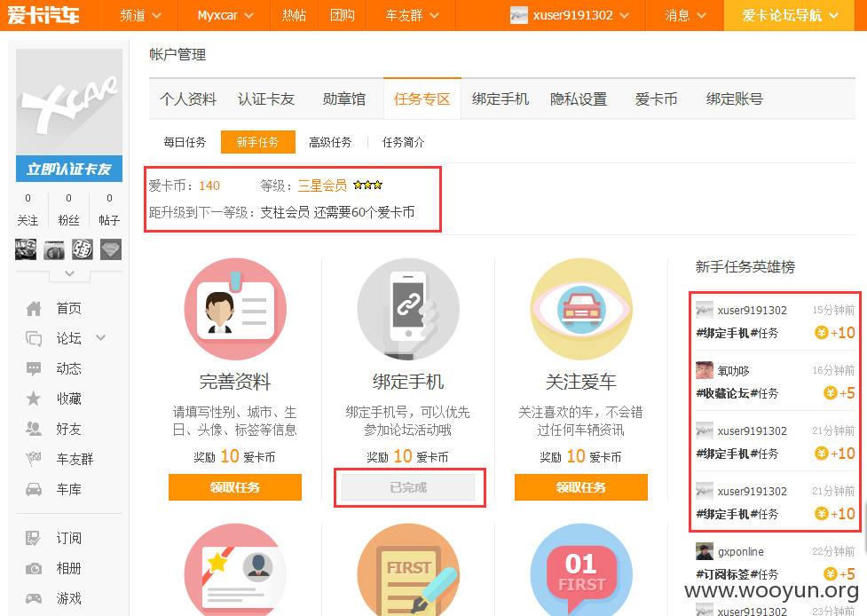Select the 每日任务 sub-tab

click(x=185, y=142)
